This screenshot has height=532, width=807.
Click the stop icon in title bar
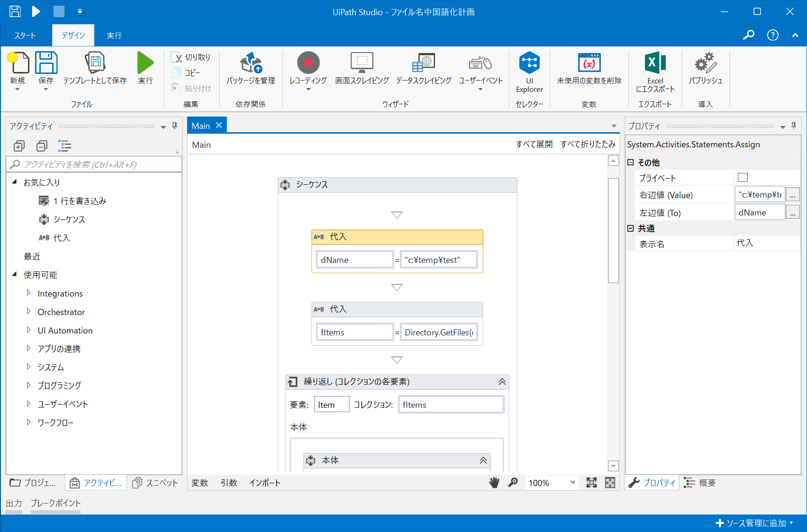click(x=59, y=11)
